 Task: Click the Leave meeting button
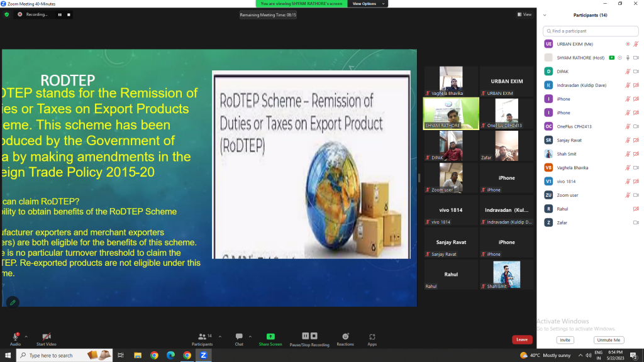pyautogui.click(x=521, y=339)
